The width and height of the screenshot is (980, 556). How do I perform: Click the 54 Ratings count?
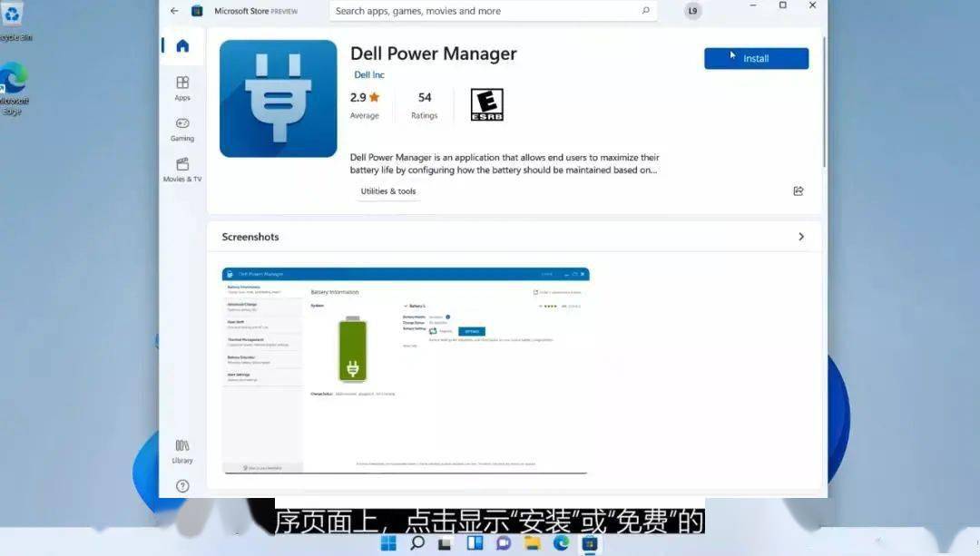pyautogui.click(x=425, y=105)
